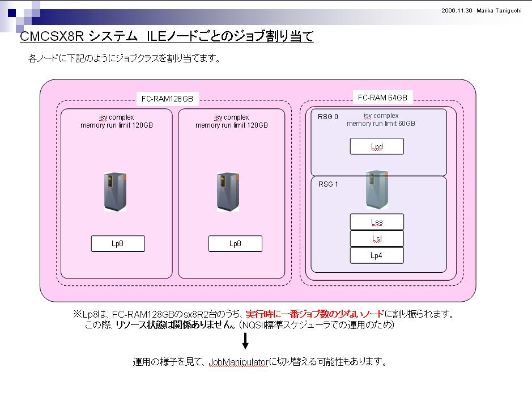Select the Lsl job class box
This screenshot has width=532, height=401.
click(377, 238)
